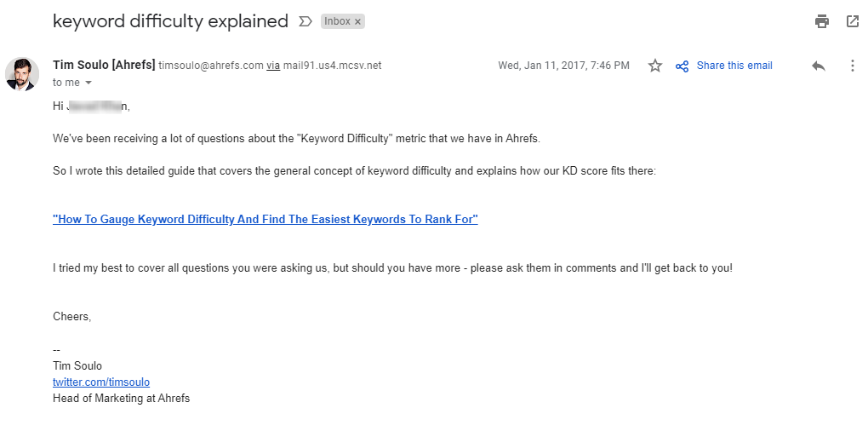The width and height of the screenshot is (868, 431).
Task: Click the mail91.us4.mcsv.net mailing domain
Action: coord(332,66)
